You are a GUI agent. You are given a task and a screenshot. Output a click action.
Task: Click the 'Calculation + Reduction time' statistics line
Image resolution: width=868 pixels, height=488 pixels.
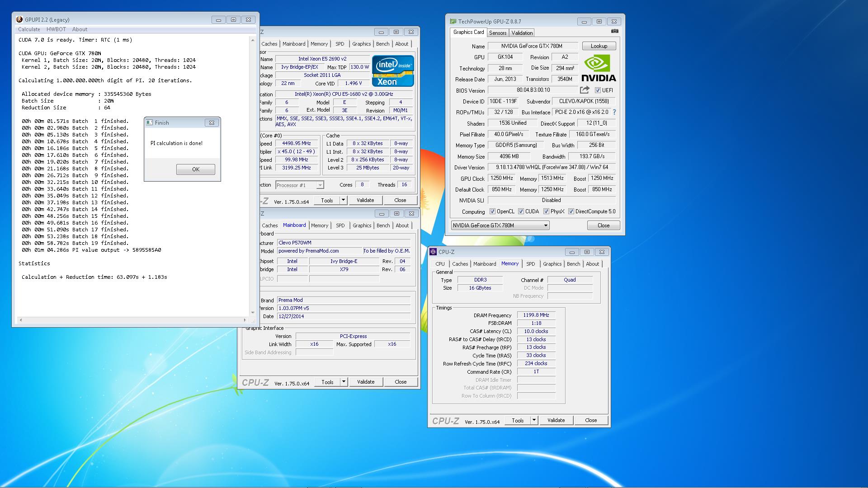pos(94,277)
